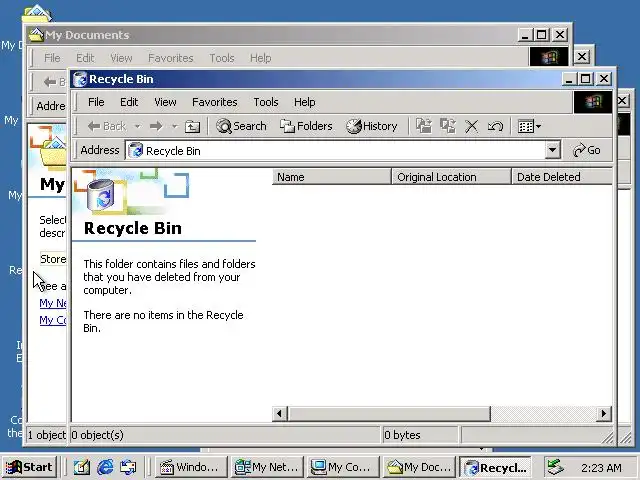Viewport: 640px width, 480px height.
Task: Open the Help menu in Recycle Bin
Action: (x=304, y=102)
